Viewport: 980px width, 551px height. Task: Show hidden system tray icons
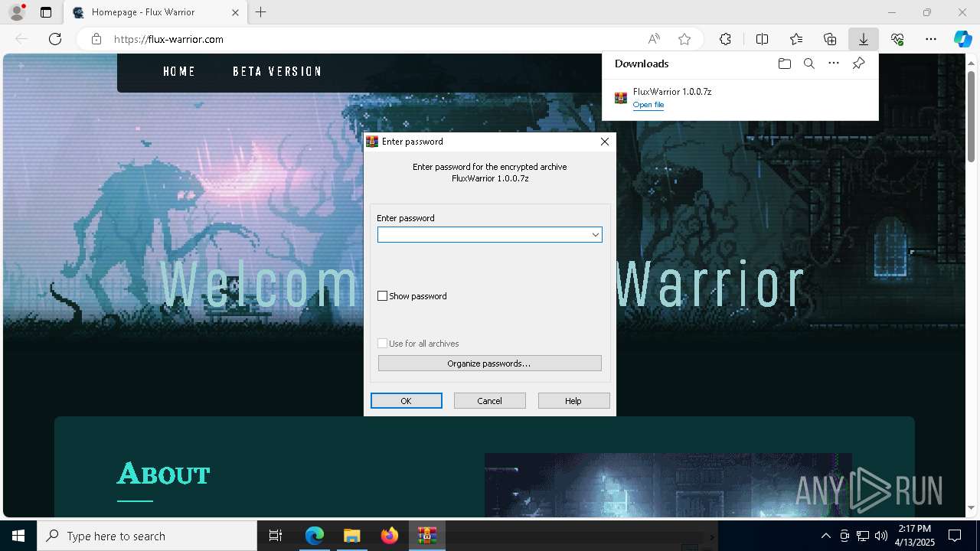click(x=825, y=536)
